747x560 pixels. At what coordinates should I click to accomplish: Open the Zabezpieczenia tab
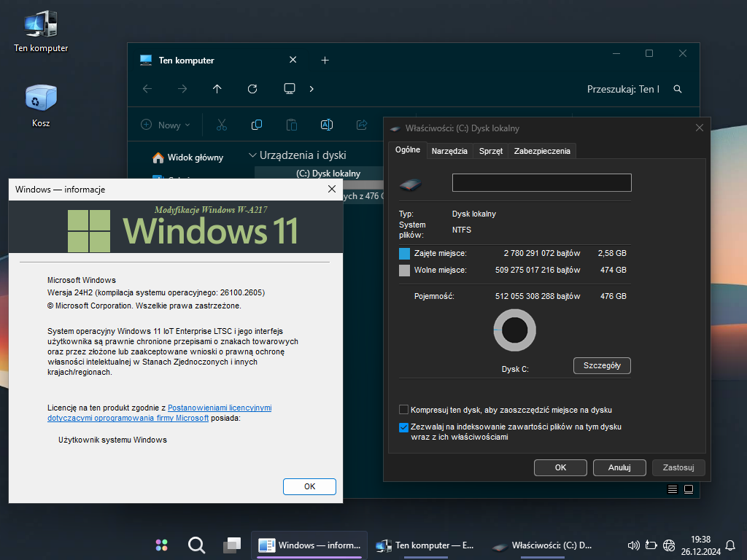click(542, 151)
